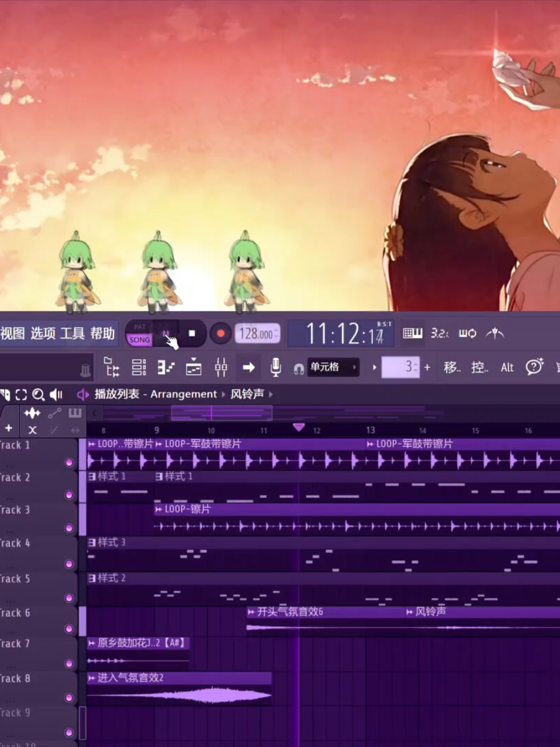Open clip menu of 风铃声 clip
The width and height of the screenshot is (560, 747).
click(x=410, y=612)
